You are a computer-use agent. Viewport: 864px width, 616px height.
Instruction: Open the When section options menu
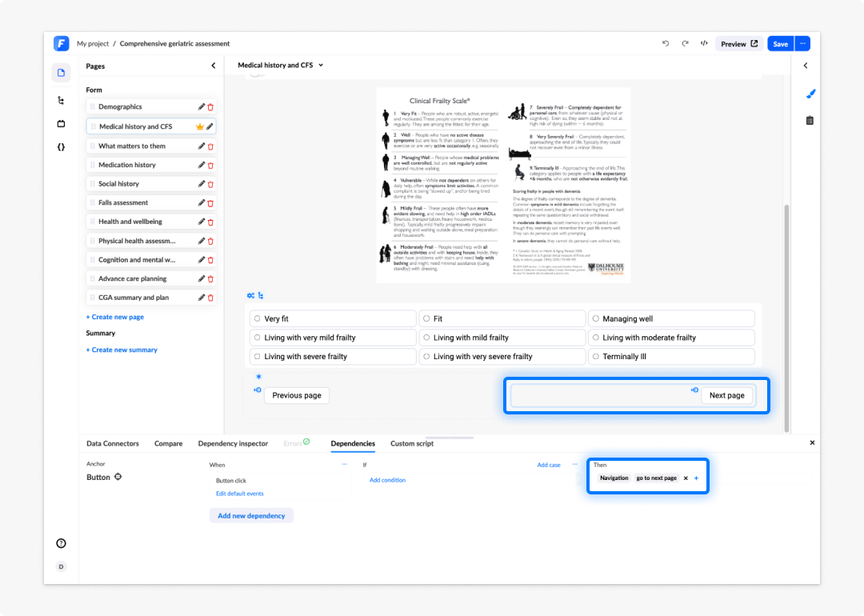[x=345, y=465]
